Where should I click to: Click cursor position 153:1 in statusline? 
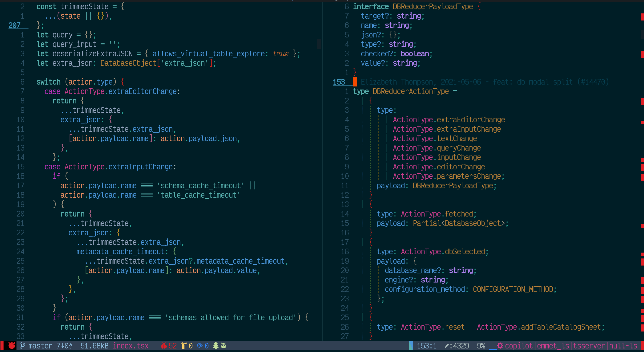pyautogui.click(x=427, y=346)
